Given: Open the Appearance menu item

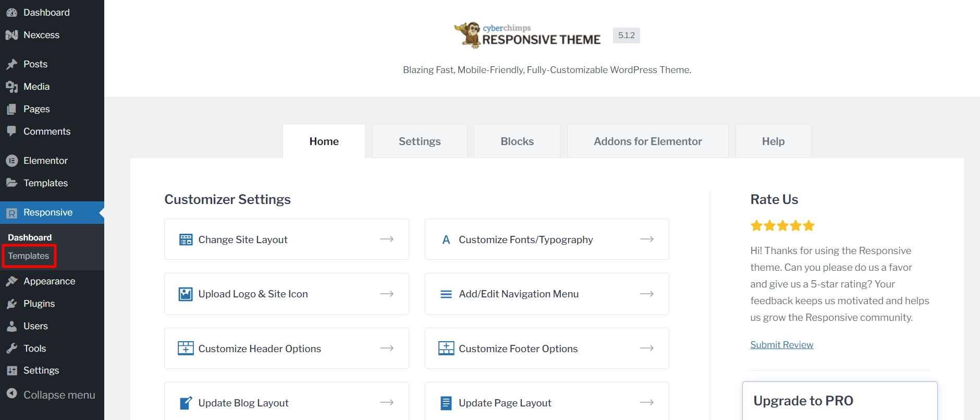Looking at the screenshot, I should (x=52, y=281).
